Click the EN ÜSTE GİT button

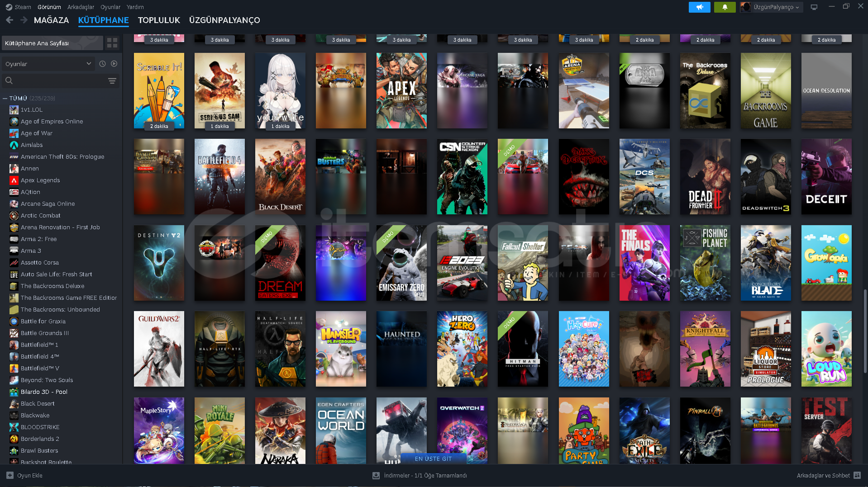(x=433, y=459)
